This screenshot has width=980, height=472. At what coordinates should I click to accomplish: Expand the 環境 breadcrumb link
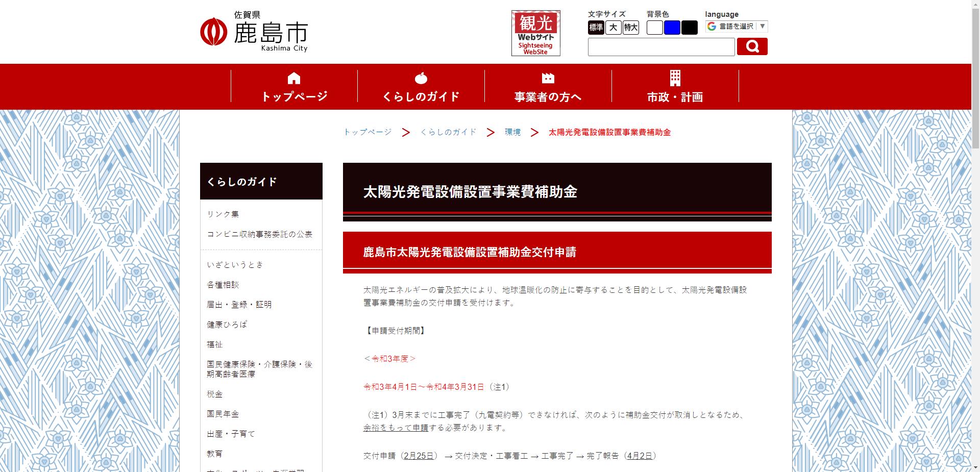[x=512, y=132]
